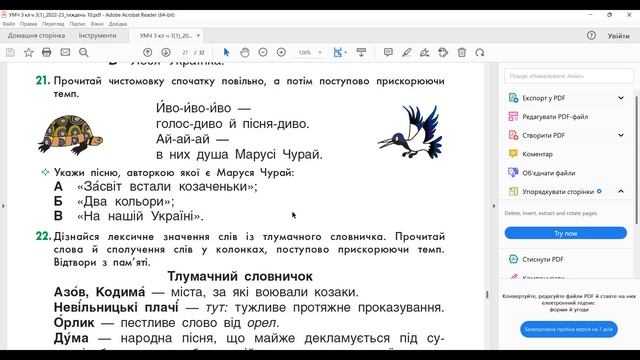Open the Коментар tool in the side panel
Viewport: 640px width, 360px height.
(x=531, y=154)
